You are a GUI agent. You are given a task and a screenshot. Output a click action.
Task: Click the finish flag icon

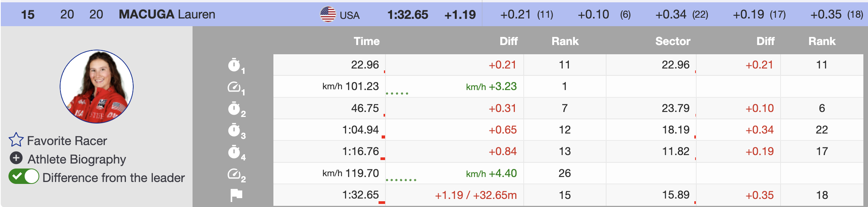pos(236,195)
